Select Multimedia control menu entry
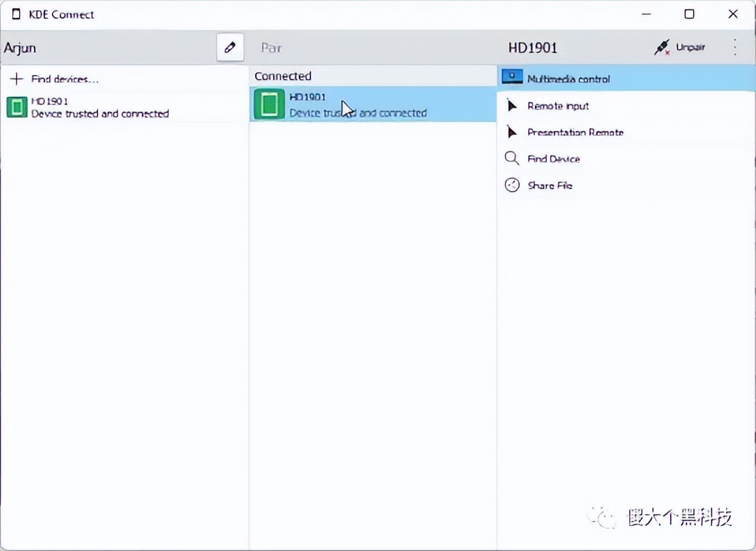The height and width of the screenshot is (551, 756). click(568, 79)
